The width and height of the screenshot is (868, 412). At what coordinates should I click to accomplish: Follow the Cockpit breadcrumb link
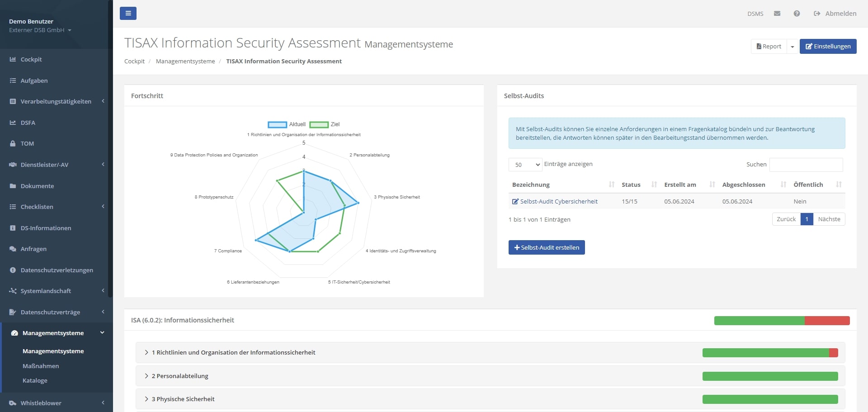[x=134, y=61]
